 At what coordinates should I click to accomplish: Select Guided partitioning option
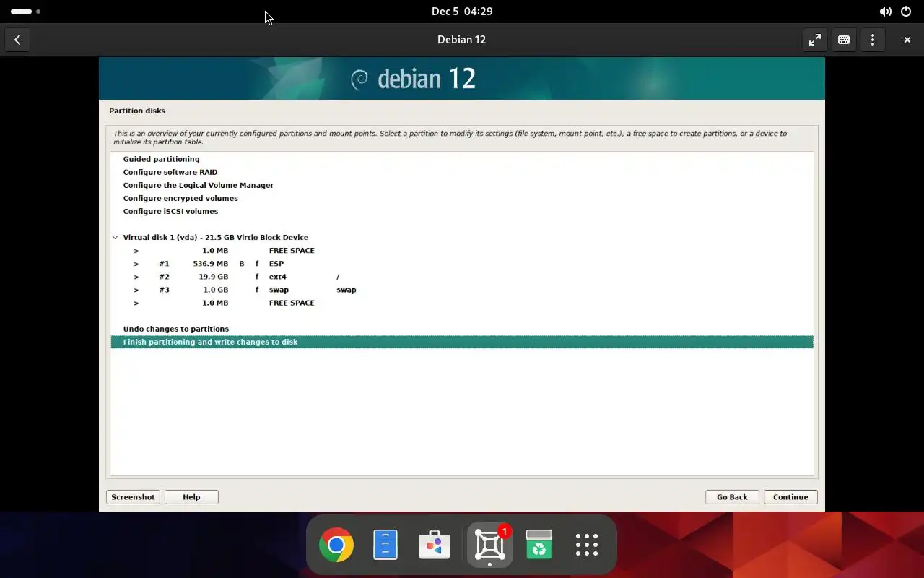pyautogui.click(x=462, y=159)
